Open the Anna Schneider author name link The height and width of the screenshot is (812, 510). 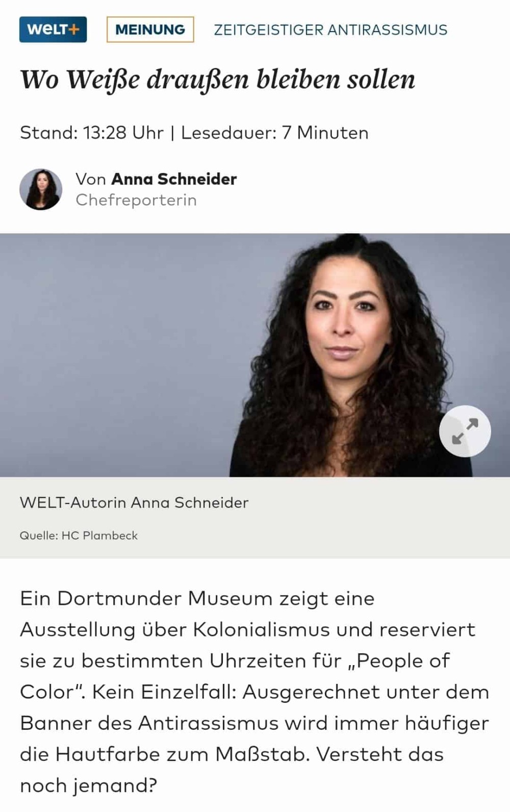(174, 179)
